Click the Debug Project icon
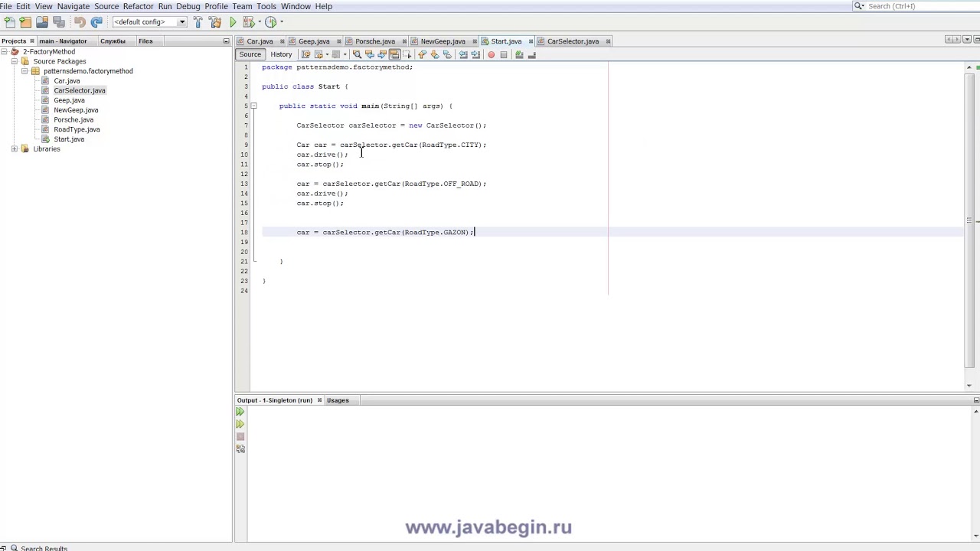This screenshot has height=551, width=980. [x=249, y=22]
